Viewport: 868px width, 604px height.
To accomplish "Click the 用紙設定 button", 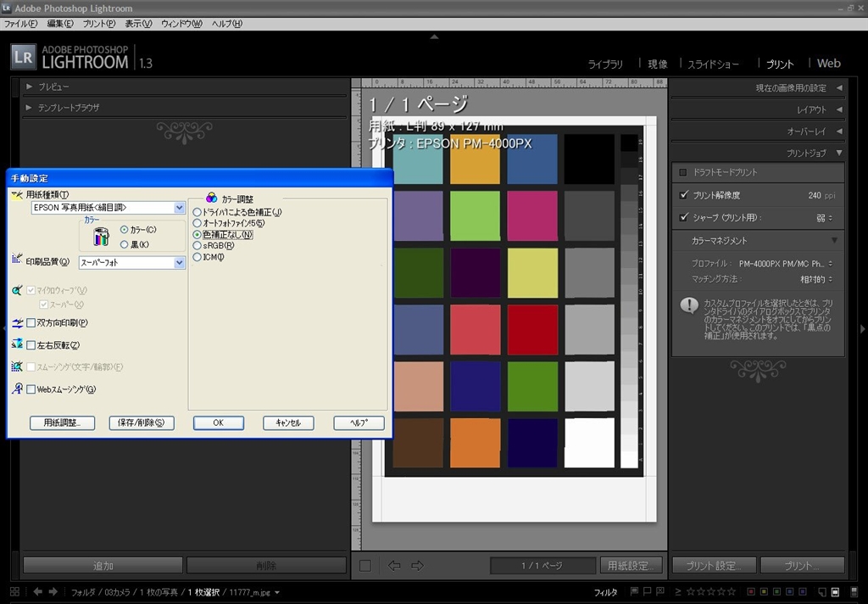I will coord(632,566).
